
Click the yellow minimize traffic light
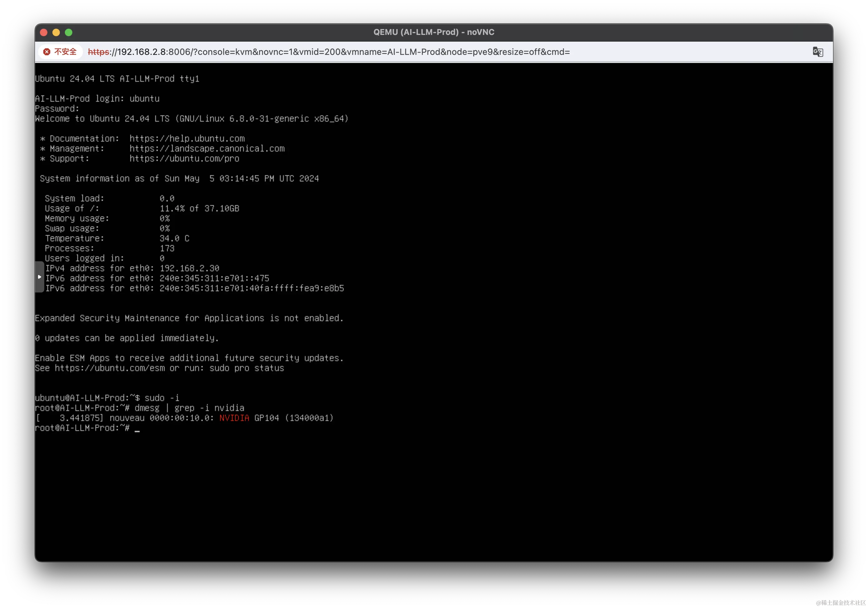pyautogui.click(x=56, y=32)
